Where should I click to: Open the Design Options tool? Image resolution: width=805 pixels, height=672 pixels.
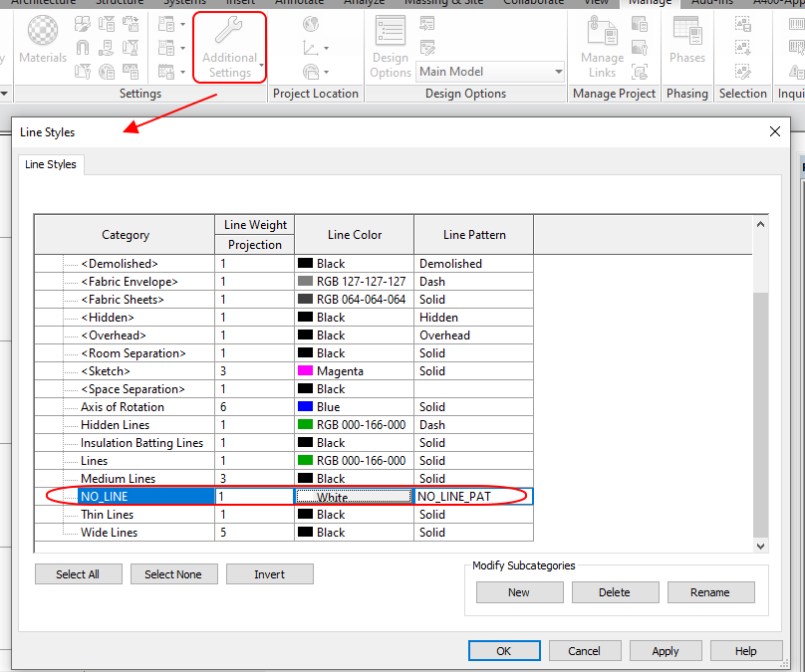click(391, 46)
